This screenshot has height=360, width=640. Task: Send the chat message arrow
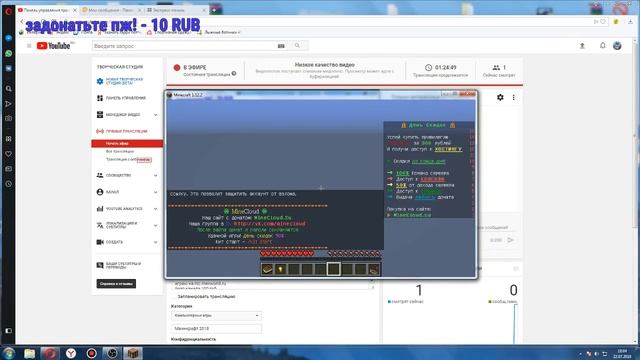tap(511, 240)
